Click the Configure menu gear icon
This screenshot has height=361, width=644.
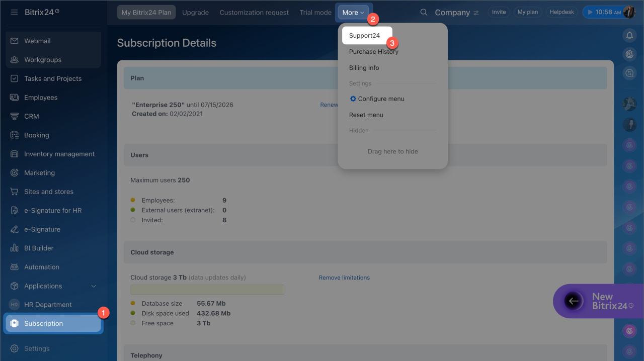click(353, 99)
